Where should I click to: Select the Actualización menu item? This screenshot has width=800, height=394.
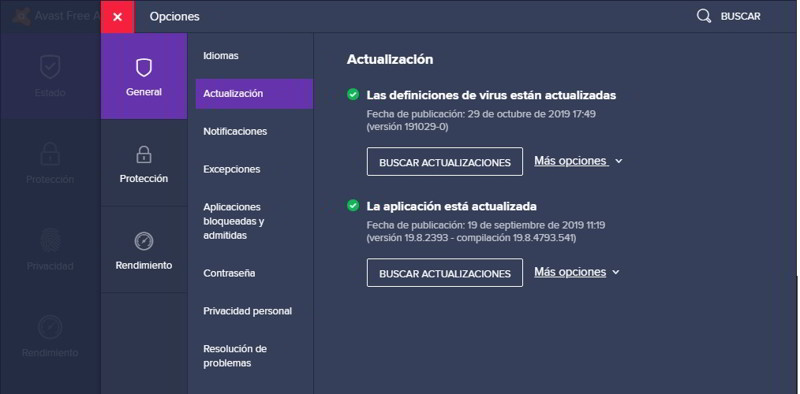pos(254,93)
